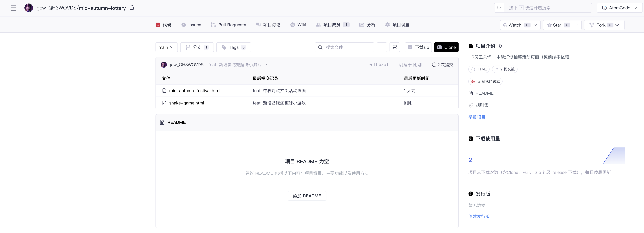Click the HTML language tag
The width and height of the screenshot is (644, 233).
point(479,69)
